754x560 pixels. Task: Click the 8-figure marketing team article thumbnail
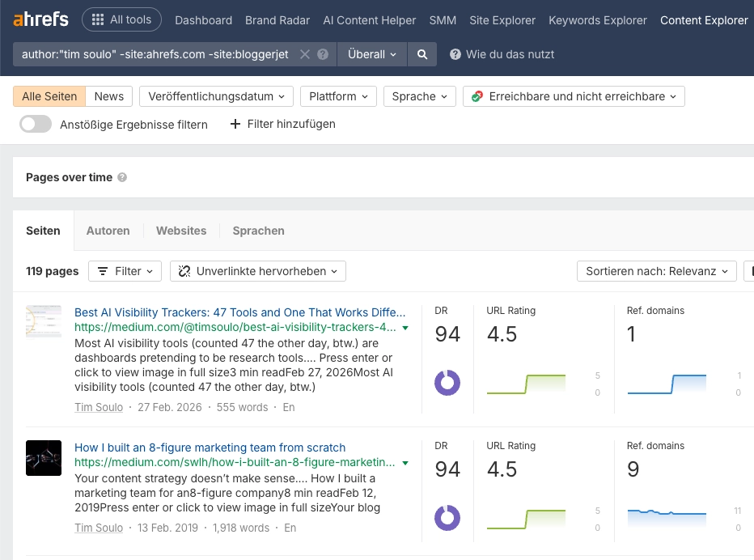coord(44,458)
